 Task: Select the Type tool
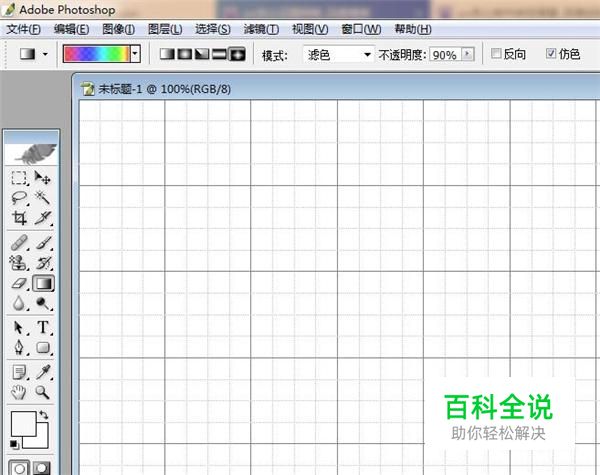(42, 328)
